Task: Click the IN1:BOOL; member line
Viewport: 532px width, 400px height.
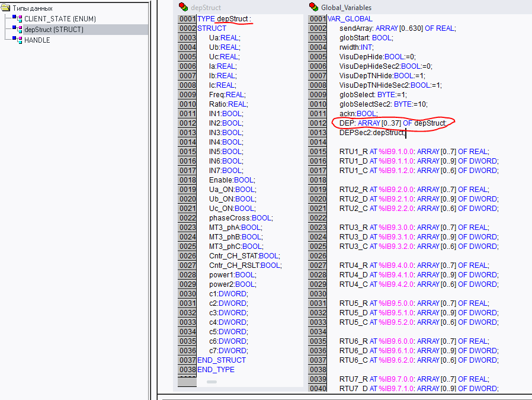Action: (x=226, y=114)
